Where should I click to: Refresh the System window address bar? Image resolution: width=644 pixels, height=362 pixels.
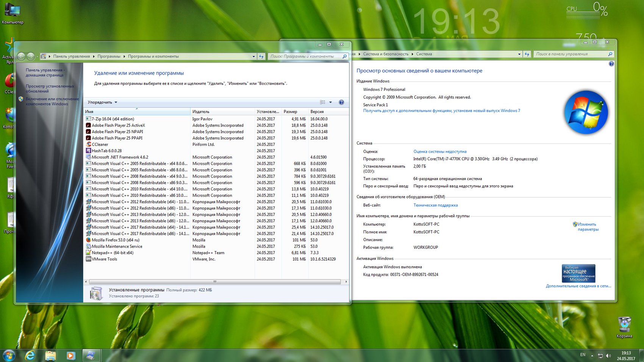coord(527,54)
